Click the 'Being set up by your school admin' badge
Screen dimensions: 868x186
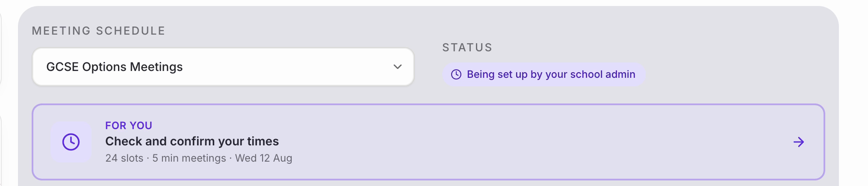click(x=543, y=74)
